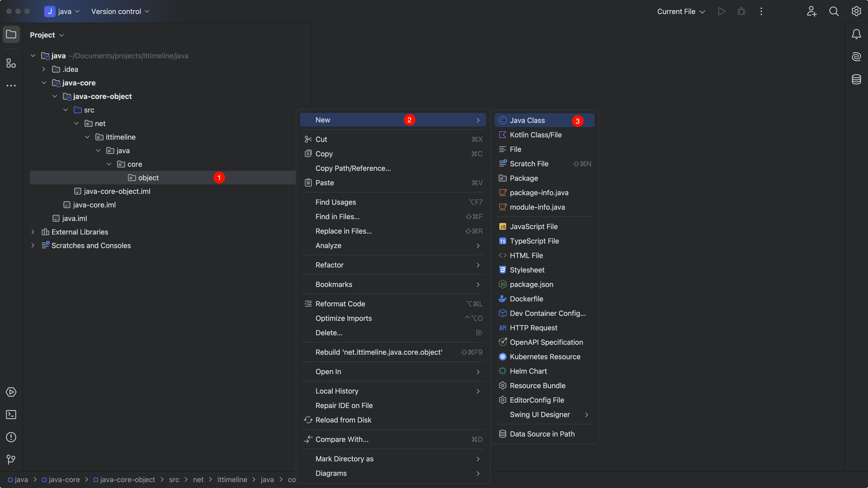
Task: Click java-core-object breadcrumb in status bar
Action: click(127, 480)
